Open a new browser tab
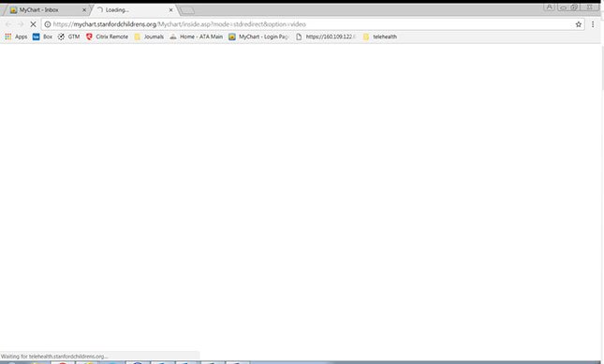Viewport: 604px width, 364px height. (187, 10)
